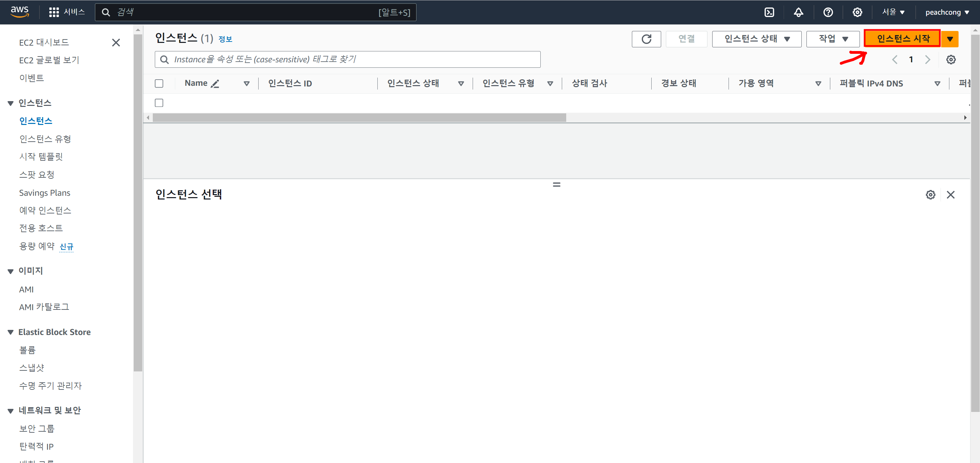
Task: Open the help question mark icon
Action: click(828, 12)
